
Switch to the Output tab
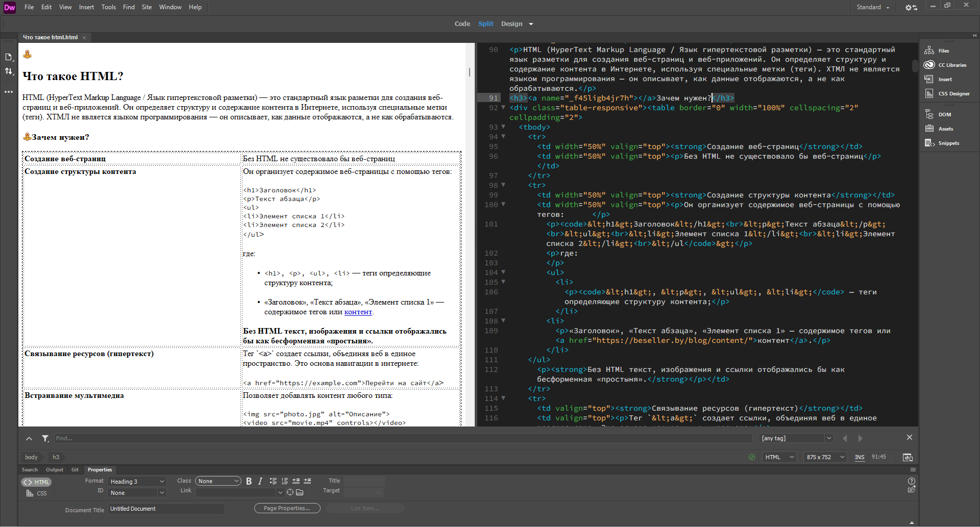pyautogui.click(x=55, y=469)
